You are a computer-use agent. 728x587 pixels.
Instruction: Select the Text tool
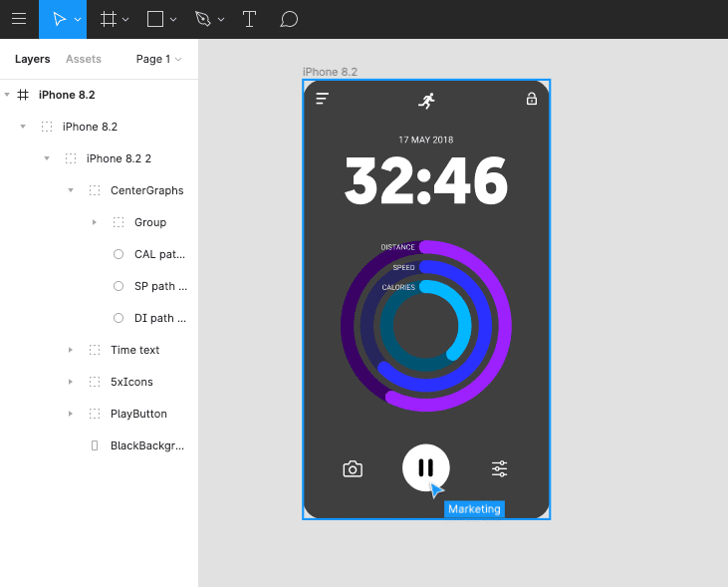click(x=249, y=19)
